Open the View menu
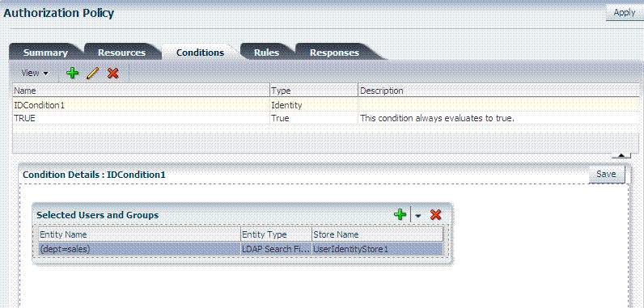The width and height of the screenshot is (644, 308). (35, 74)
